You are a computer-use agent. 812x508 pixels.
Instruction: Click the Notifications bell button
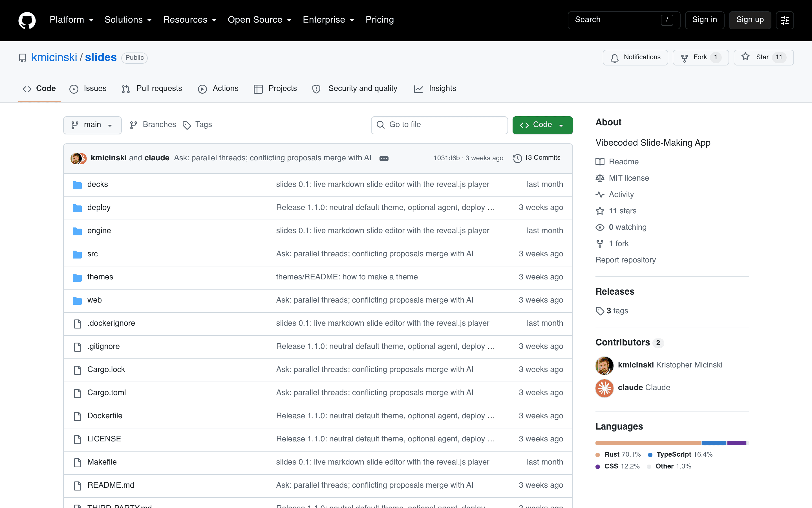coord(635,58)
